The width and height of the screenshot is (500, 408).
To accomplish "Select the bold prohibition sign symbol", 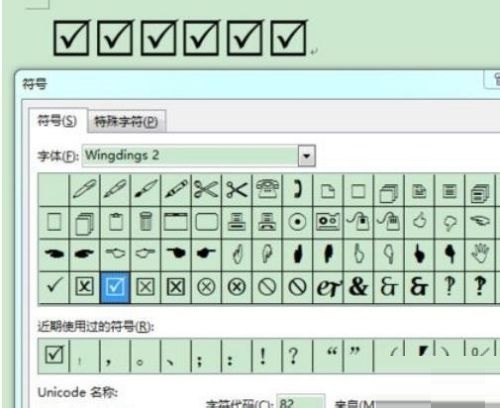I will [x=297, y=287].
